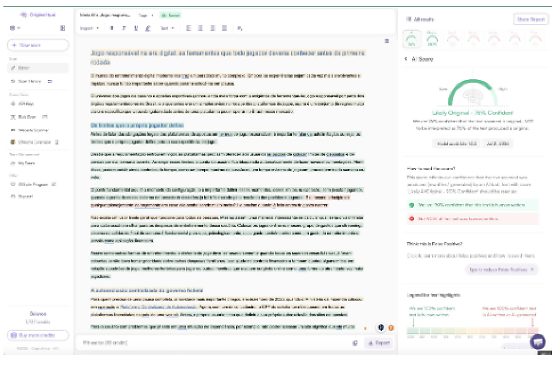Open the Chrome Extension link
Viewport: 560px width, 373px height.
(x=34, y=142)
